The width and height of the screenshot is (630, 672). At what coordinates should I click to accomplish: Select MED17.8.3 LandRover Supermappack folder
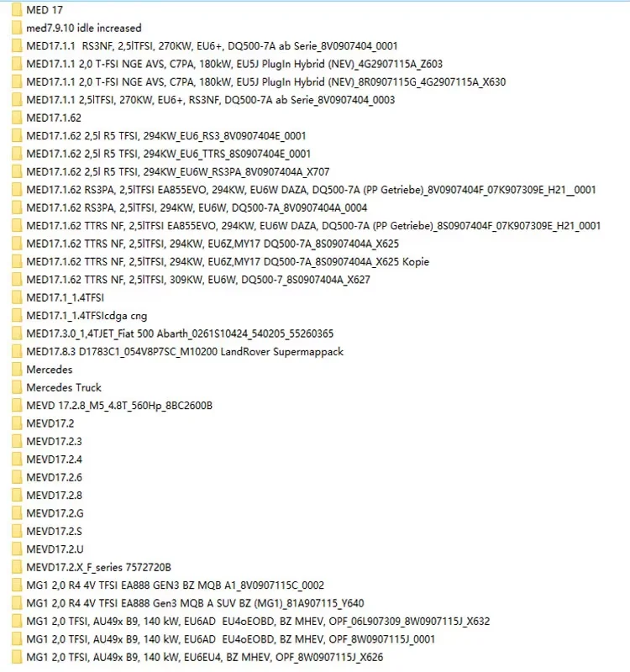tap(185, 351)
